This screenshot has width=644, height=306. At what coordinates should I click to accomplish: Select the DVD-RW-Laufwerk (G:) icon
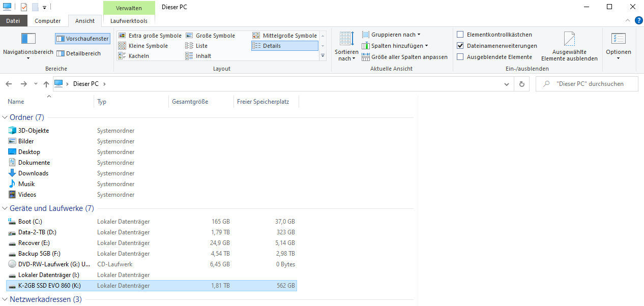[12, 264]
